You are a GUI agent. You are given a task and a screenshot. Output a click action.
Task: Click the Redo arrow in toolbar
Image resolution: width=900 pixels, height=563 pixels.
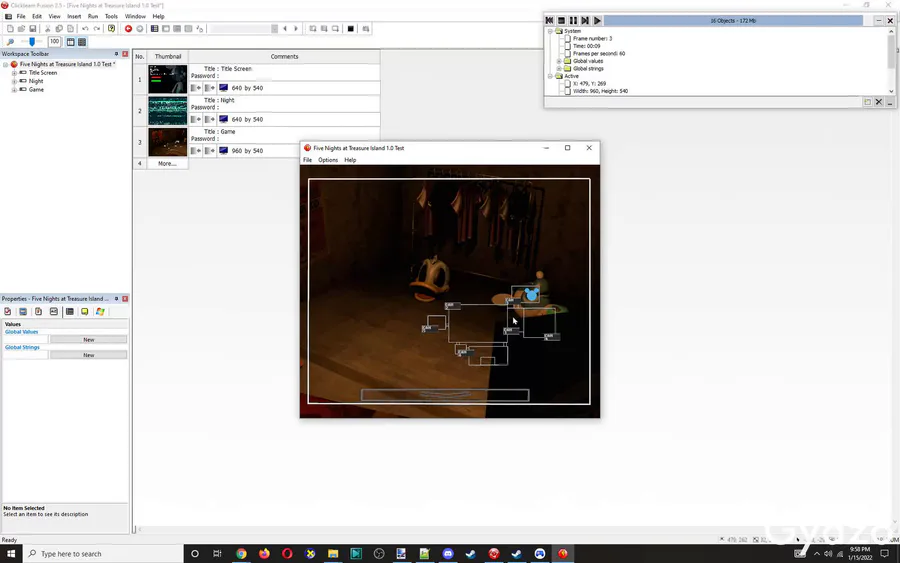tap(96, 29)
